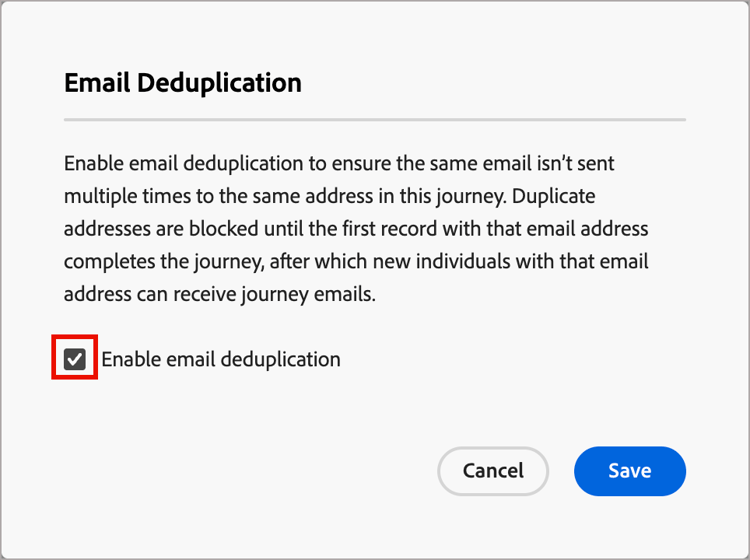Click the phrase 'new individuals' in the description

pyautogui.click(x=444, y=263)
